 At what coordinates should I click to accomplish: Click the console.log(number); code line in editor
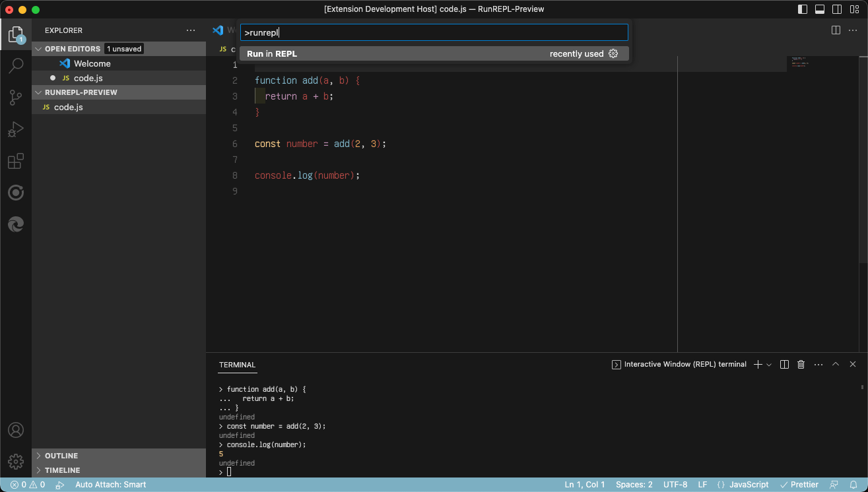[307, 175]
